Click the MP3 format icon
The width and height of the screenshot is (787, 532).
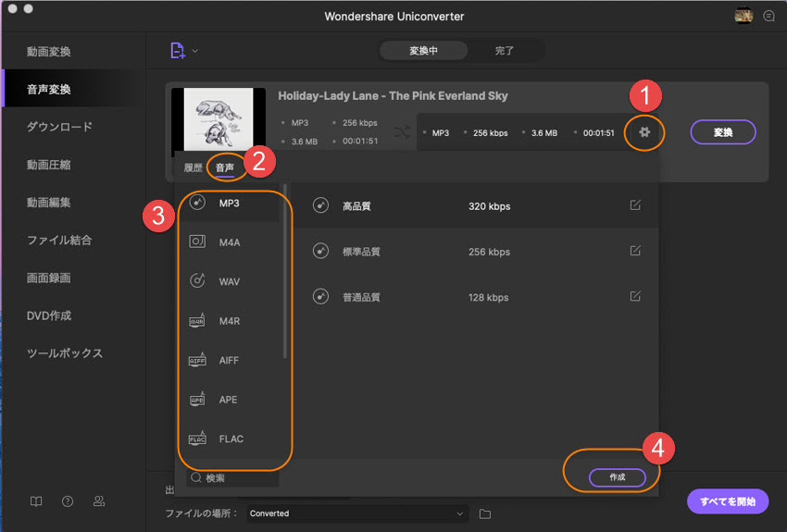197,203
